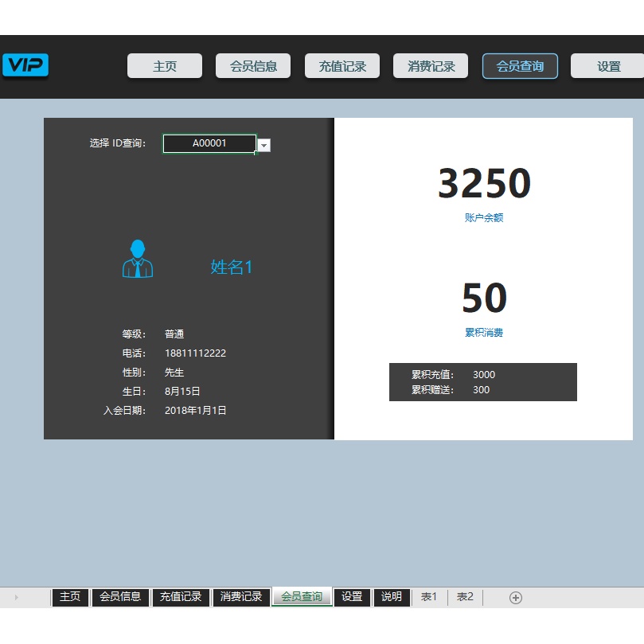The width and height of the screenshot is (644, 644).
Task: Click the 会员查询 top navigation button
Action: tap(520, 66)
